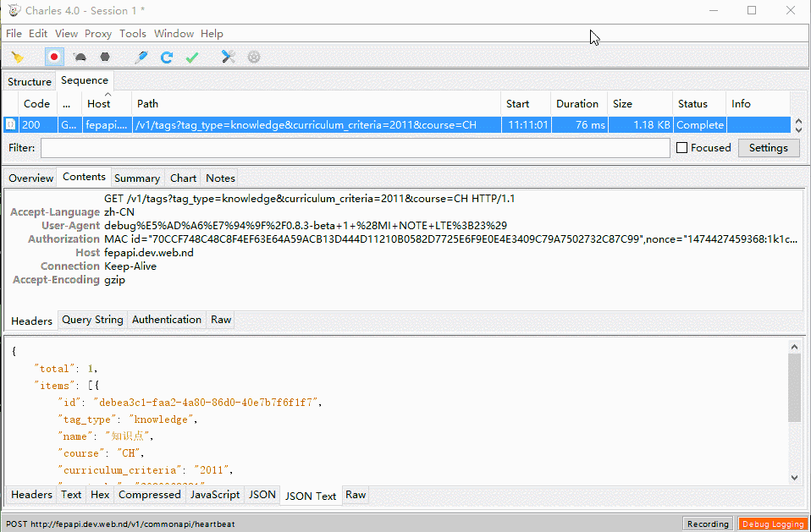The height and width of the screenshot is (532, 811).
Task: Enable the Focused checkbox
Action: [x=682, y=148]
